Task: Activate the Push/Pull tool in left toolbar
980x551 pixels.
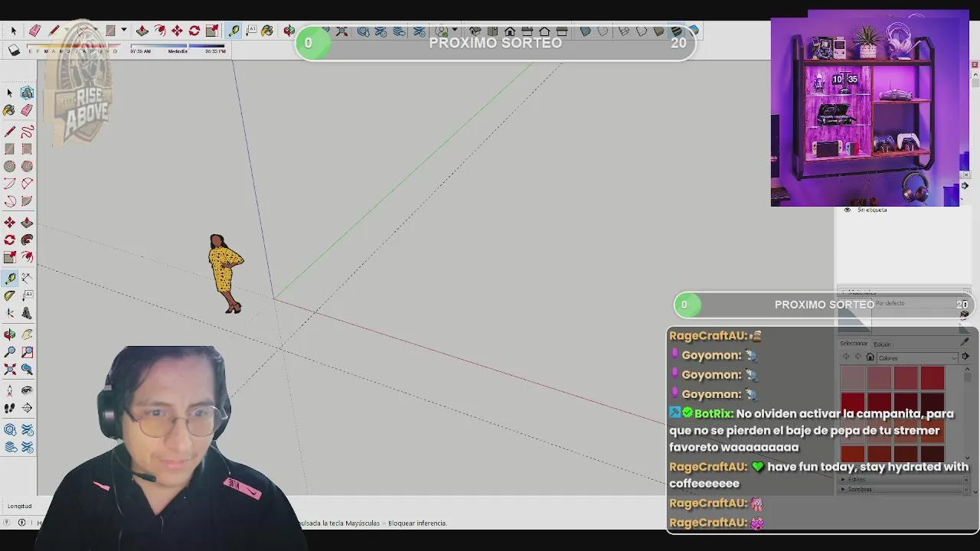Action: 27,223
